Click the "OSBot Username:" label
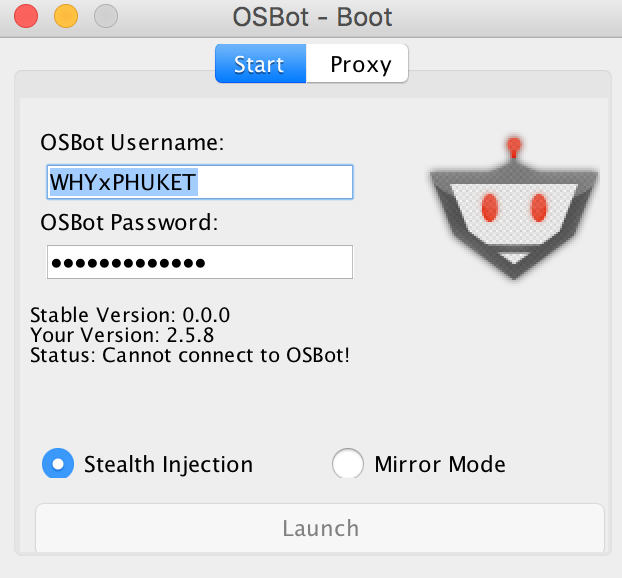Screen dimensions: 622x578 (x=132, y=143)
